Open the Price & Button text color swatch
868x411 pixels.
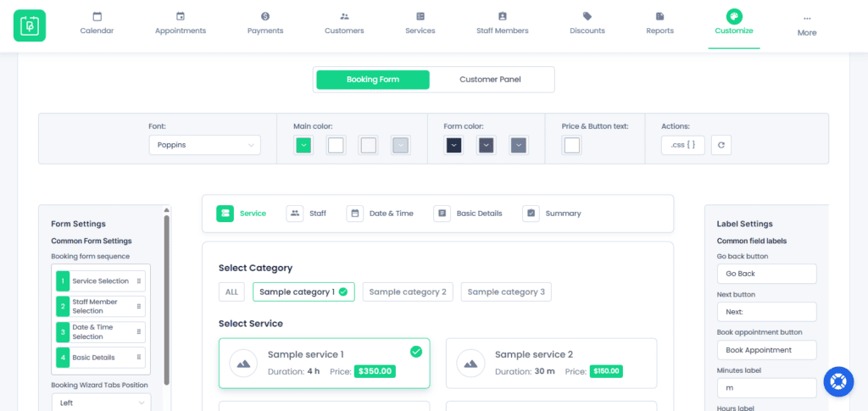pos(572,146)
